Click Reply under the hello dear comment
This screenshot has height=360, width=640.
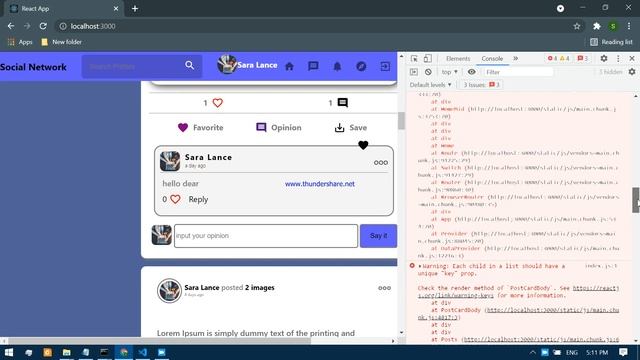coord(198,199)
